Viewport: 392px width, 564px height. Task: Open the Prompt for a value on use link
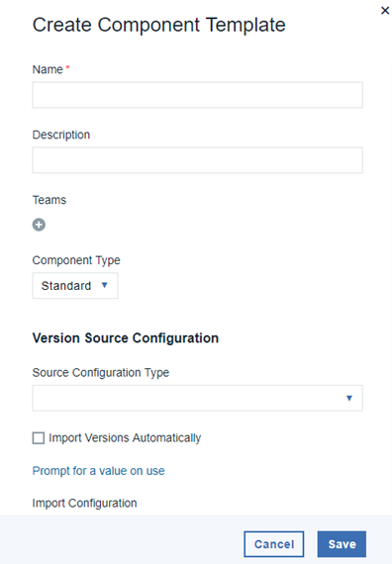(98, 471)
